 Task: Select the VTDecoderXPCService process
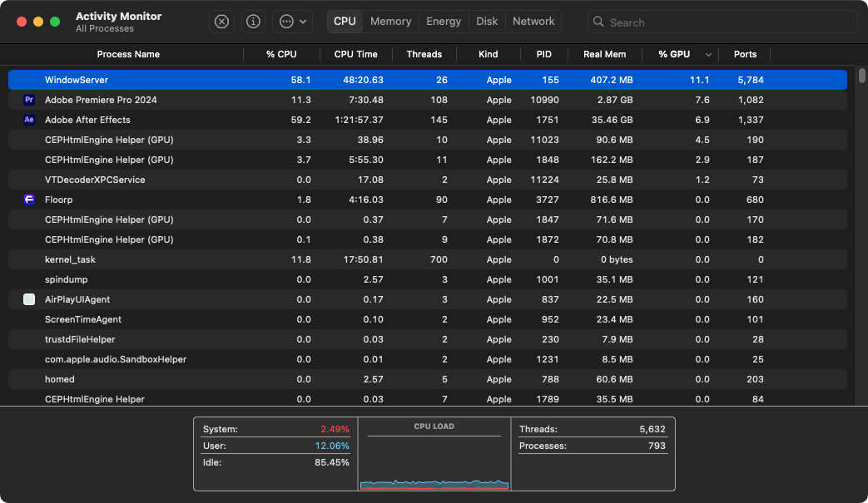pos(428,180)
